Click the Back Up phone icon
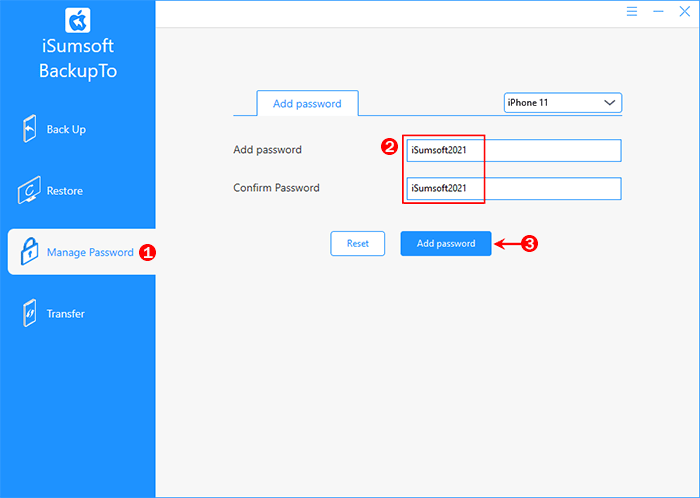 tap(29, 129)
